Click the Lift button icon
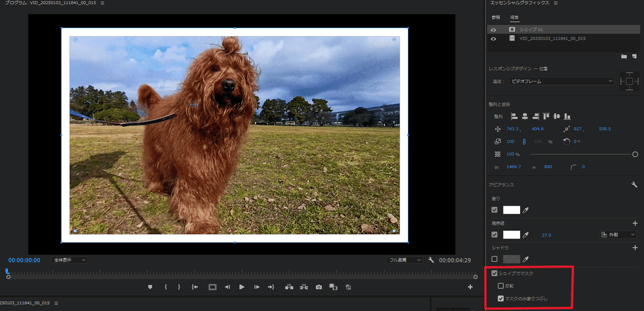Viewport: 644px width, 311px height. 289,287
